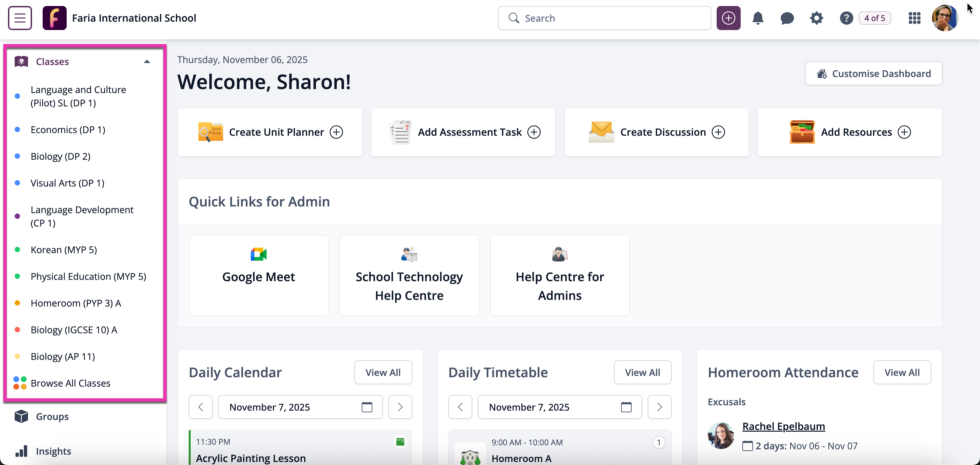Image resolution: width=980 pixels, height=465 pixels.
Task: Open the Groups menu
Action: point(53,416)
